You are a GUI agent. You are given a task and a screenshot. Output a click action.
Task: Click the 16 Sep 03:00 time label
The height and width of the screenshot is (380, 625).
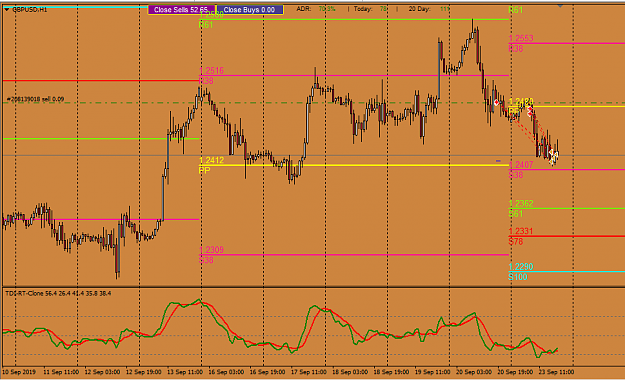[x=226, y=372]
